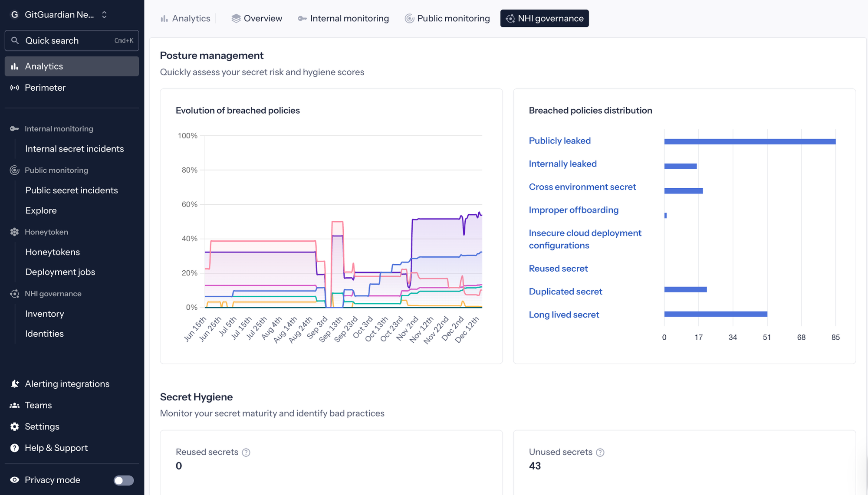868x495 pixels.
Task: Click the Help & Support question icon
Action: click(15, 448)
